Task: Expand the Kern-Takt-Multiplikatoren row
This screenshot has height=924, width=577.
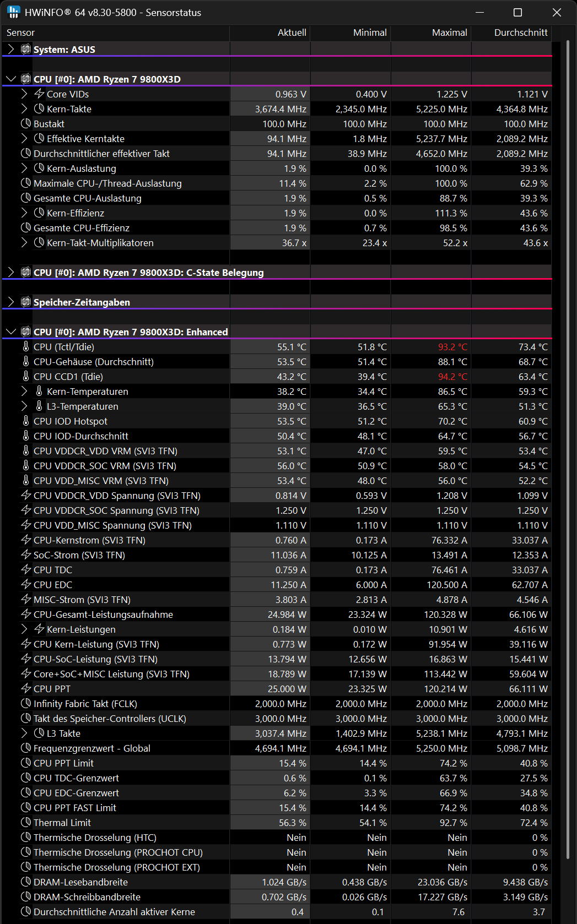Action: (24, 243)
